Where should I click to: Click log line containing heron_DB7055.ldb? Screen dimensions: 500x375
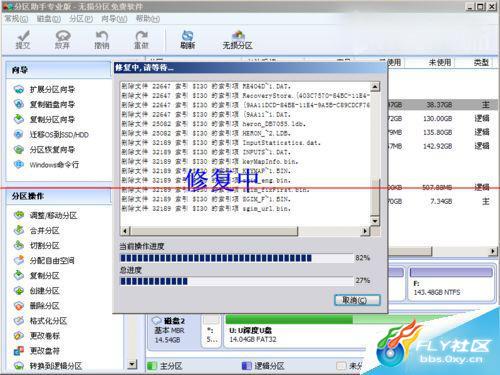pyautogui.click(x=214, y=124)
